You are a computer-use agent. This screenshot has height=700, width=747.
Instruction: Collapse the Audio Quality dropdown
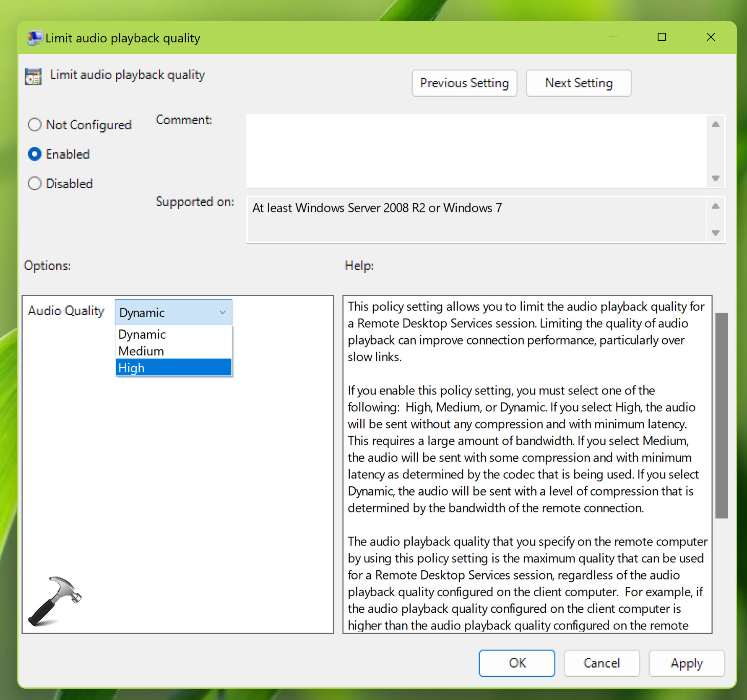click(x=222, y=312)
